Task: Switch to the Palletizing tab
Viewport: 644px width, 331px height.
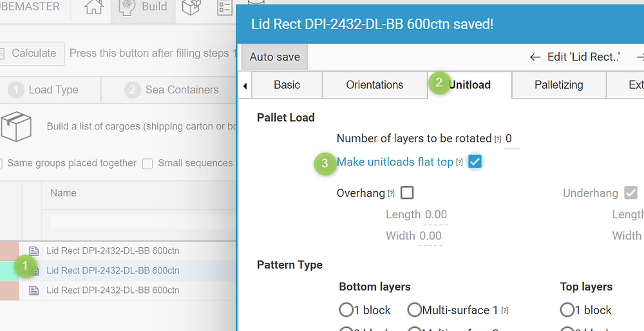Action: (x=558, y=85)
